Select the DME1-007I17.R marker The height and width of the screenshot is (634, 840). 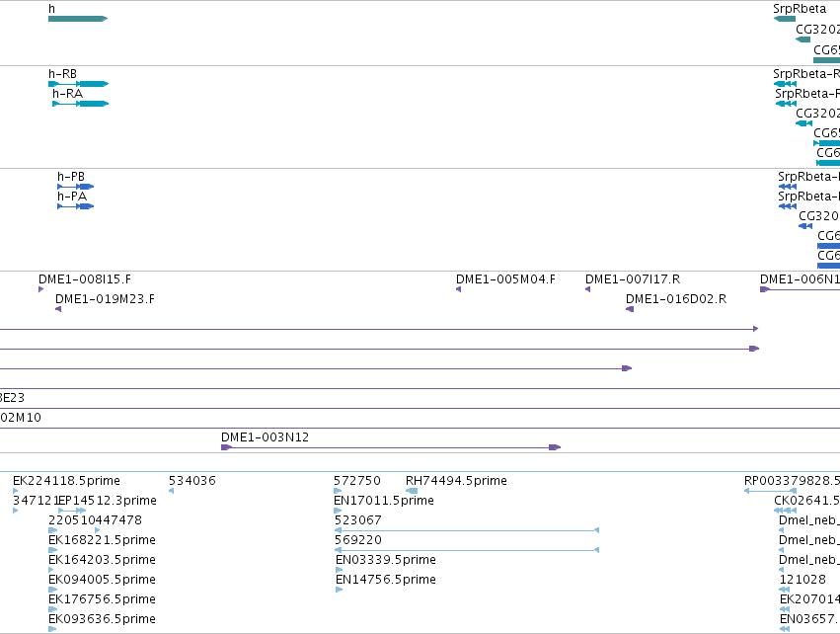click(x=587, y=289)
